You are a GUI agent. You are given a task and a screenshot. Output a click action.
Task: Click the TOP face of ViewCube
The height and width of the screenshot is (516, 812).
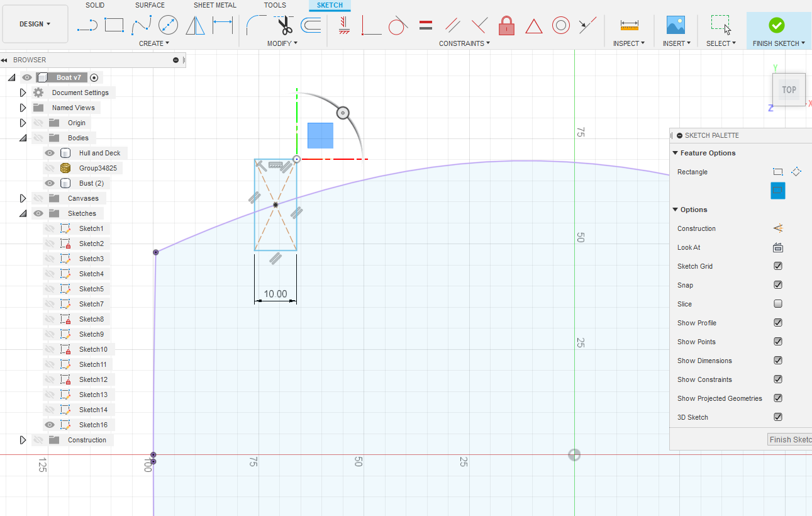789,90
